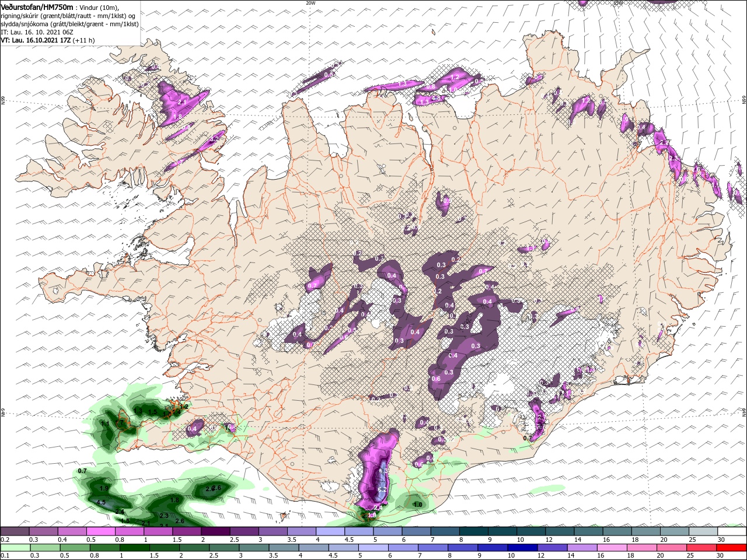The height and width of the screenshot is (560, 747).
Task: Pick pink rain swatch between 18 and 20
Action: point(641,548)
